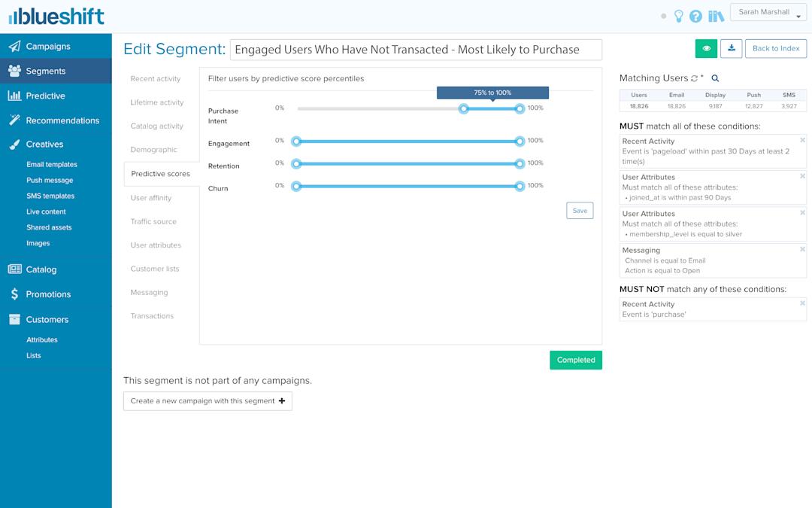
Task: Click the Retention slider maximum handle
Action: pos(520,164)
